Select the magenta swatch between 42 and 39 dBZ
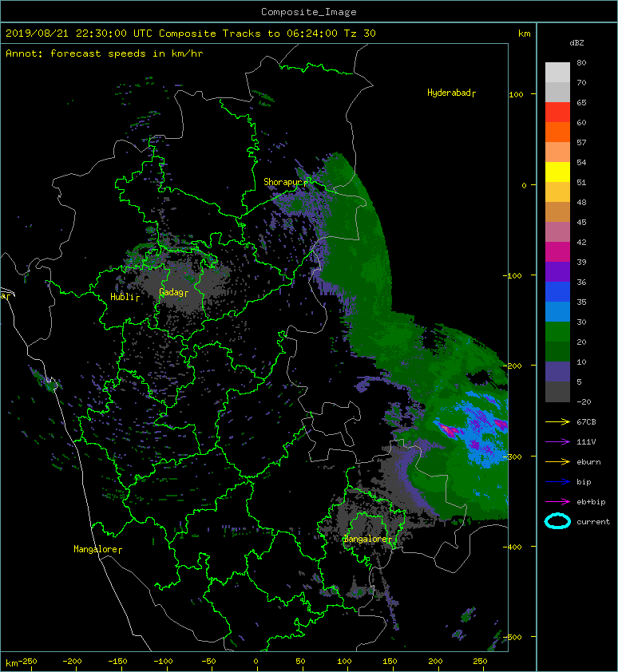Image resolution: width=618 pixels, height=672 pixels. coord(557,251)
